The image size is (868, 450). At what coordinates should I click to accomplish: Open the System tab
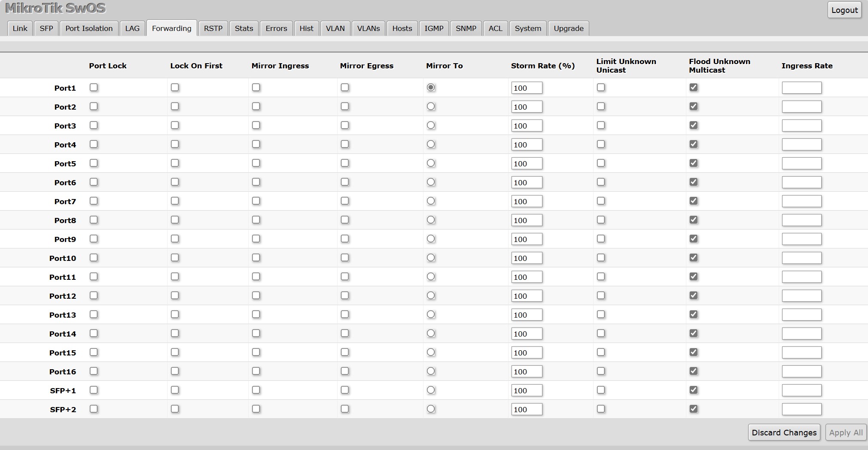coord(528,28)
